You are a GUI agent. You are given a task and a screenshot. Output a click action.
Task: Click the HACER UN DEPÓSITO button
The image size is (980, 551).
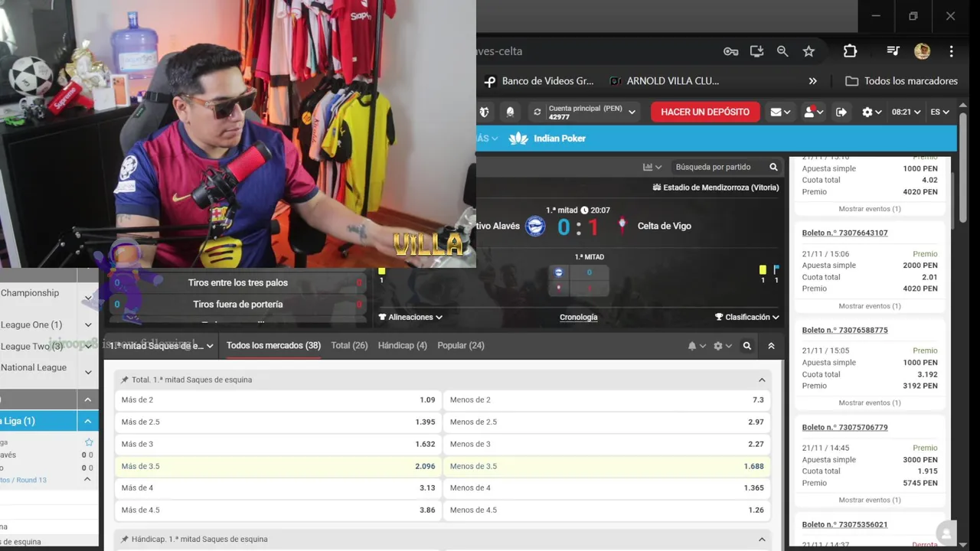(705, 112)
